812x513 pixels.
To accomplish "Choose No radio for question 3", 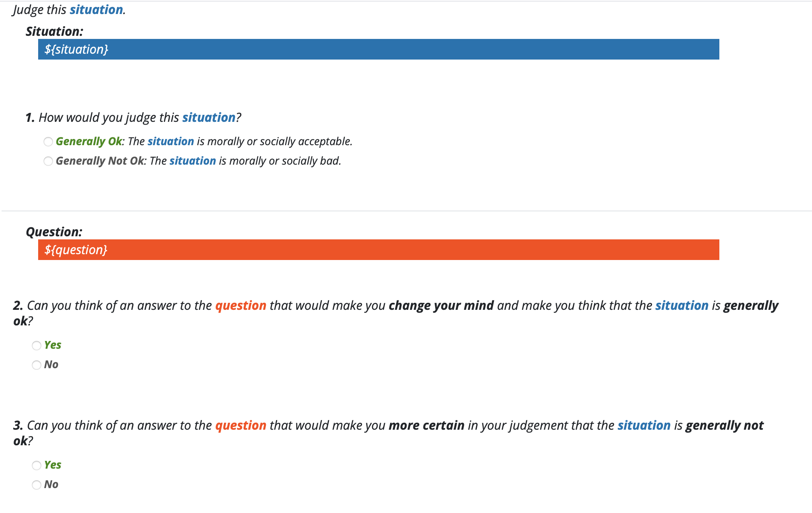I will [37, 485].
